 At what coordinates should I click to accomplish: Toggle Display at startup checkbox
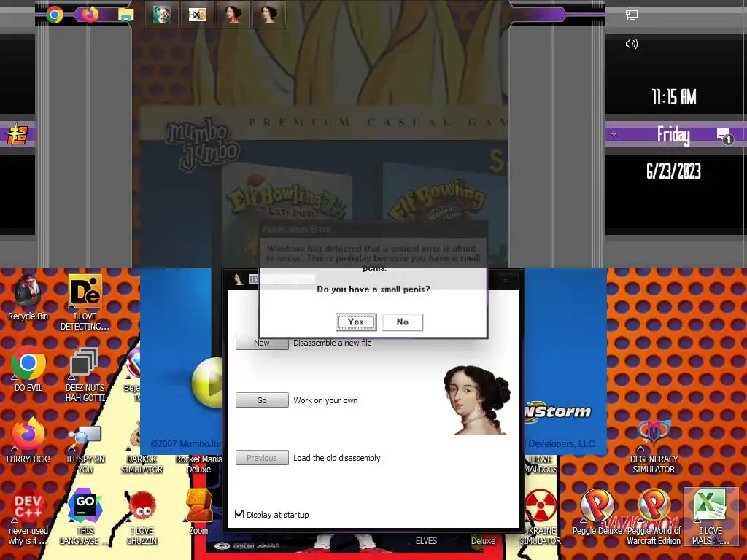239,514
